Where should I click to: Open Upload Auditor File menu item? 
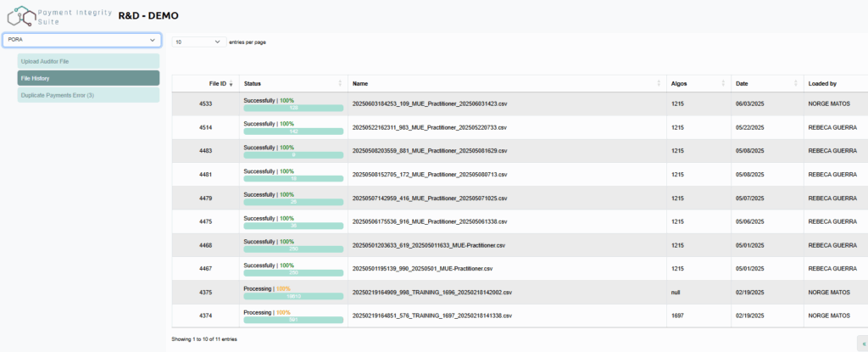point(88,61)
